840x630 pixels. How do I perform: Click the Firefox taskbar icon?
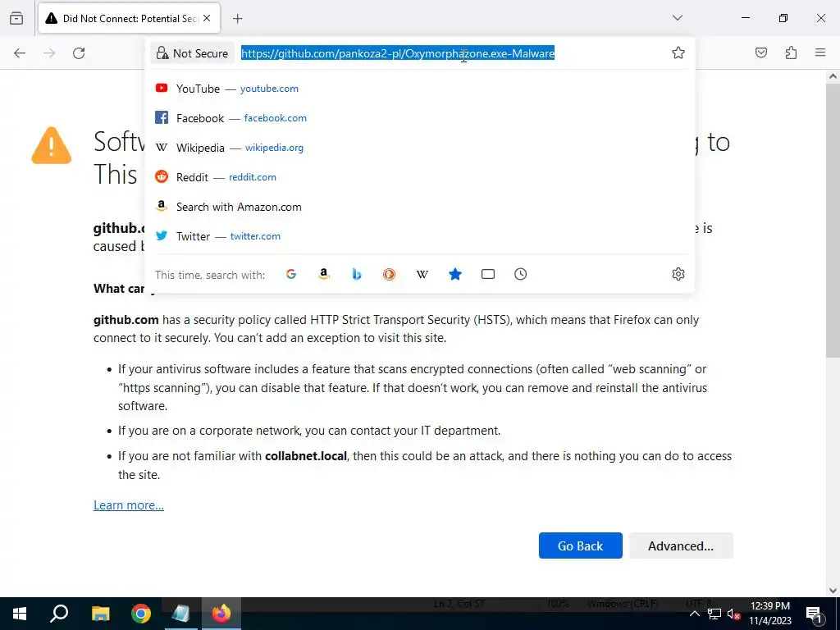[x=221, y=614]
